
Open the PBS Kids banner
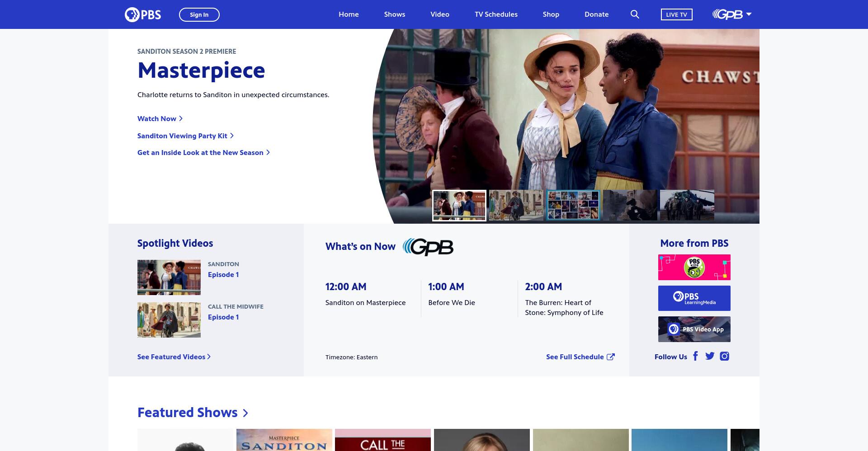(694, 268)
